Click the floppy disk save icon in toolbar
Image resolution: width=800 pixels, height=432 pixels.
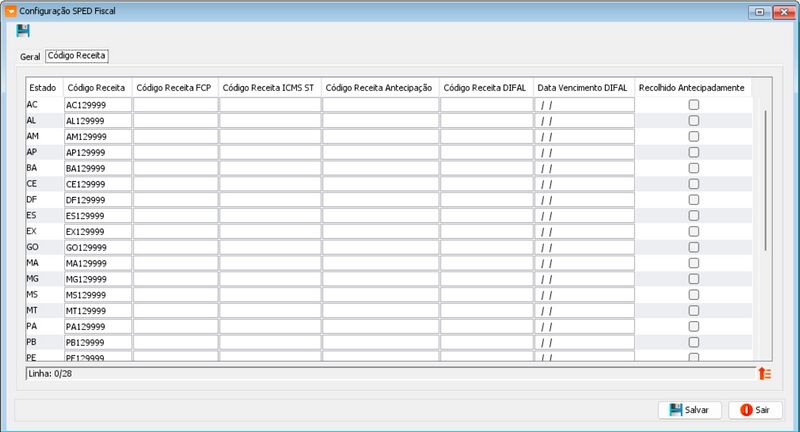22,31
